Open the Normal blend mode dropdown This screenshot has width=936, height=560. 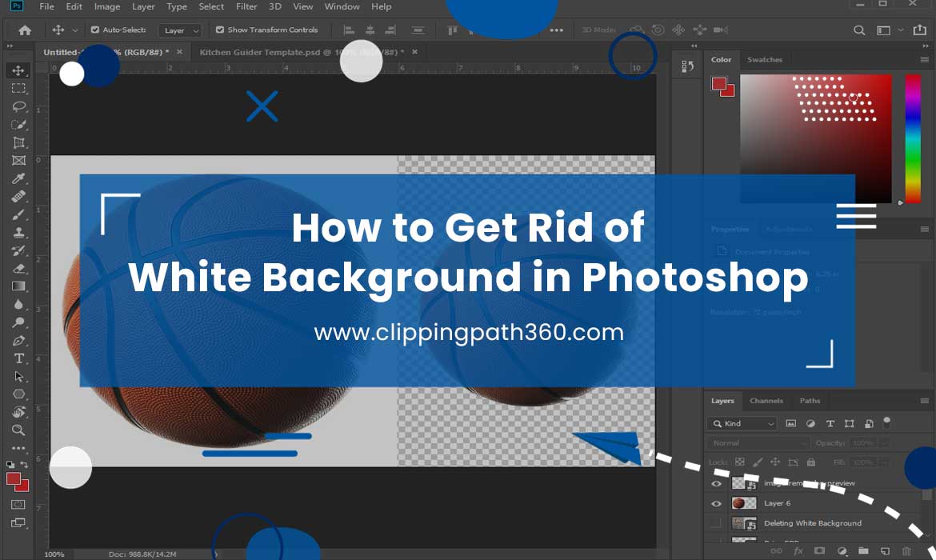pyautogui.click(x=758, y=443)
